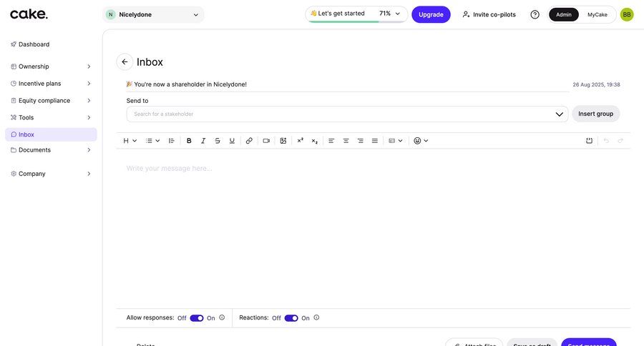The height and width of the screenshot is (346, 644).
Task: Toggle the Reactions switch
Action: pos(291,318)
